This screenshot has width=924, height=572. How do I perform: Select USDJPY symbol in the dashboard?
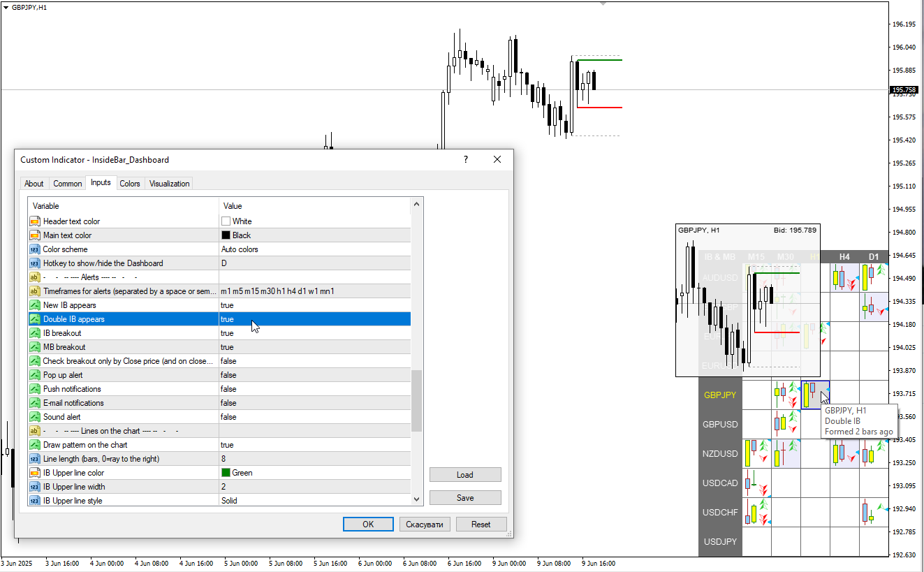tap(720, 541)
